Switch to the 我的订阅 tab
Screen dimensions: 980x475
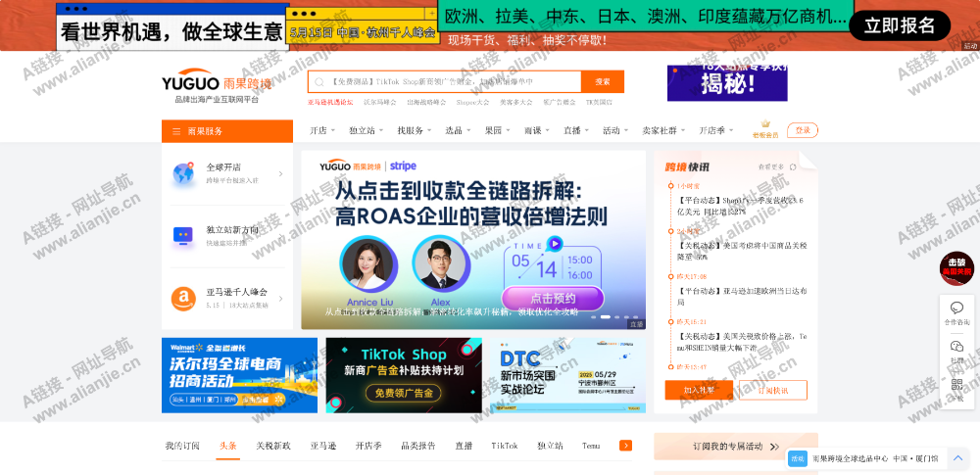tap(182, 446)
